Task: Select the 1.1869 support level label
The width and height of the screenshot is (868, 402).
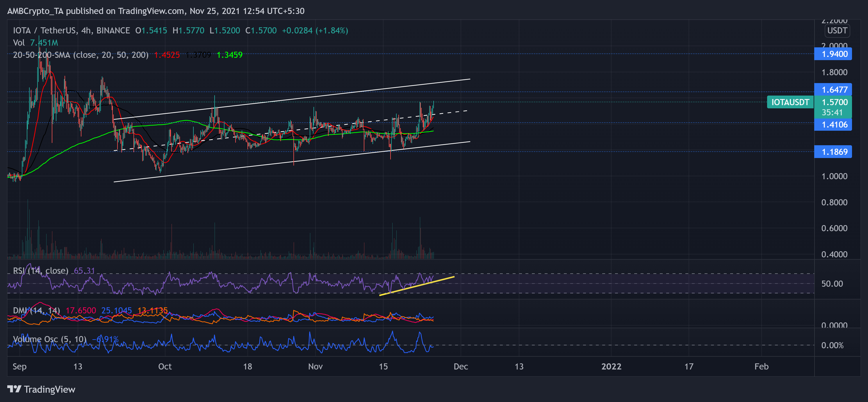Action: pos(833,152)
